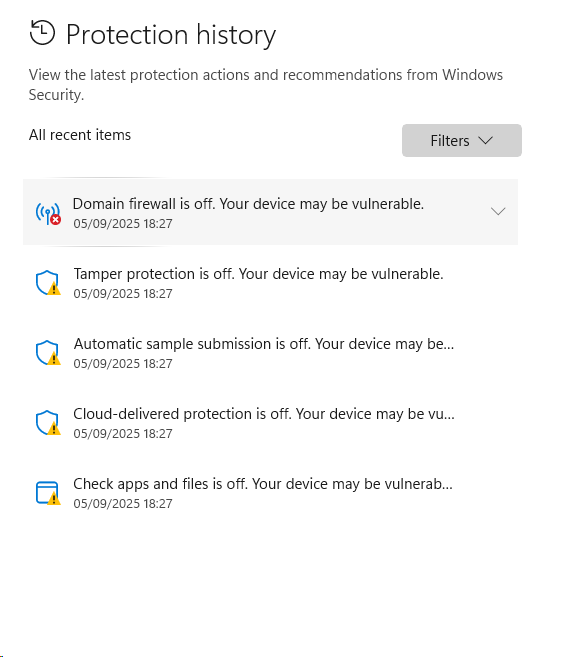Click the Domain firewall 05/09/2025 18:27 timestamp
Image resolution: width=561 pixels, height=657 pixels.
(x=123, y=224)
